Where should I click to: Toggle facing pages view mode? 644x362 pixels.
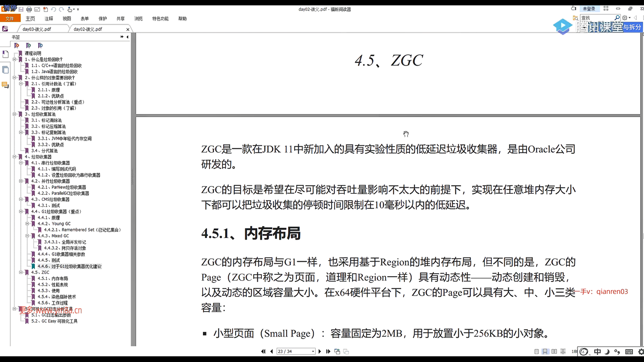[x=554, y=351]
